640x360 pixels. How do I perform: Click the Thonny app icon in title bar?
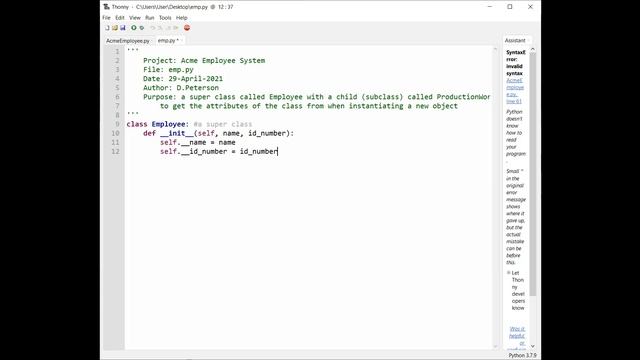[107, 7]
